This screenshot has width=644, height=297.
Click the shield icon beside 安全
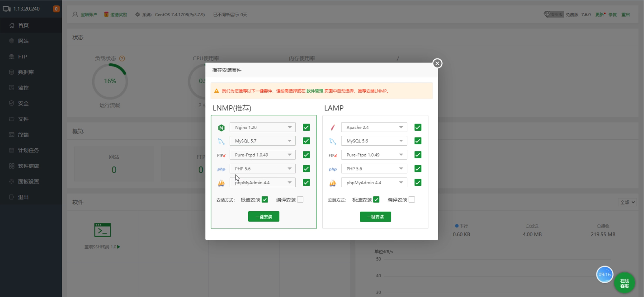point(12,103)
